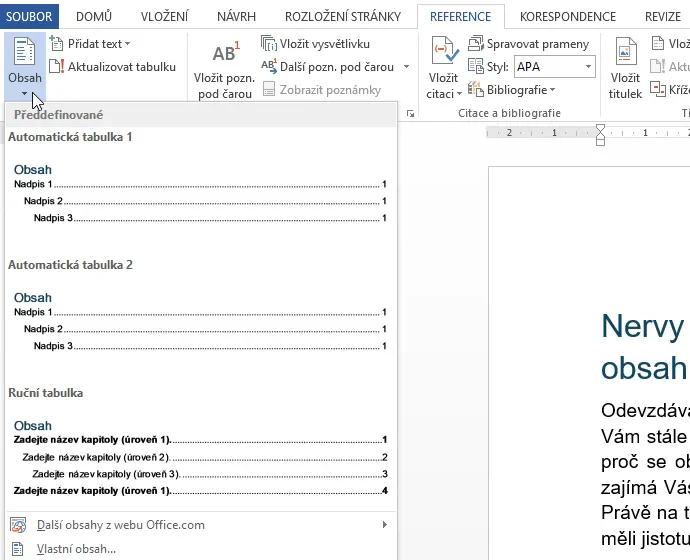Click the horizontal ruler
Image resolution: width=690 pixels, height=560 pixels.
588,132
